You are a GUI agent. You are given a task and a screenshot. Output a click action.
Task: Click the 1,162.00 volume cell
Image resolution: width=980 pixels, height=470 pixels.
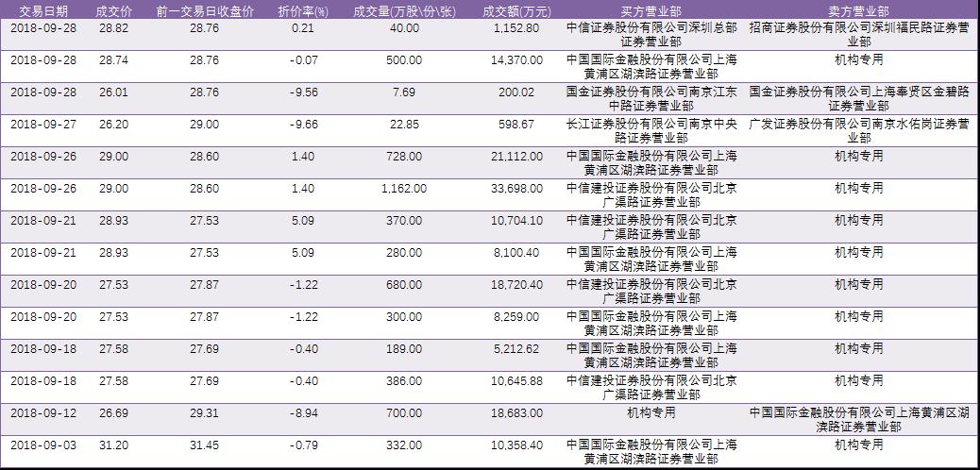click(x=404, y=188)
